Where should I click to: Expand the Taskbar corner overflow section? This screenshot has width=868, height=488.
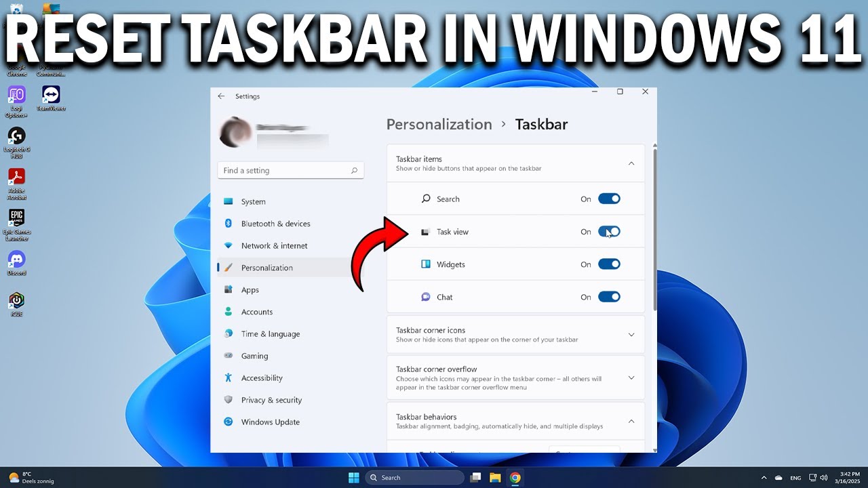[x=631, y=378]
